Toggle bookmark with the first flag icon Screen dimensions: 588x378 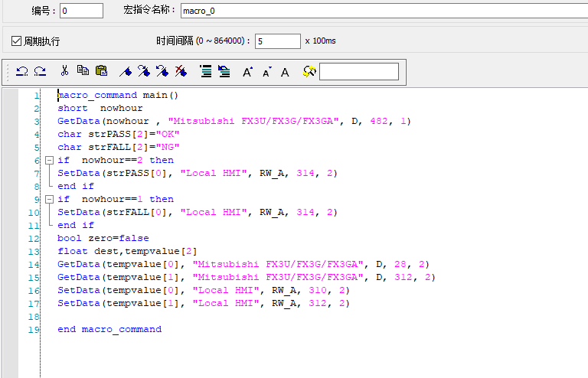126,71
